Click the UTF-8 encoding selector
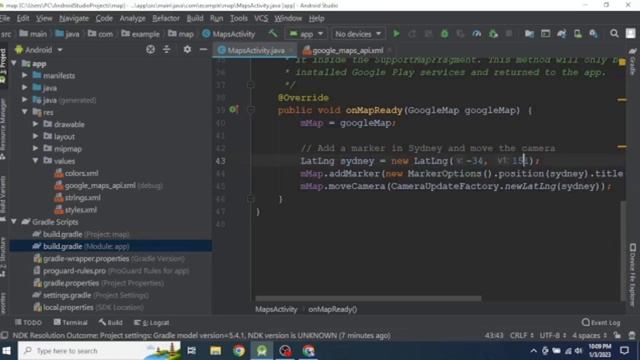 (553, 335)
